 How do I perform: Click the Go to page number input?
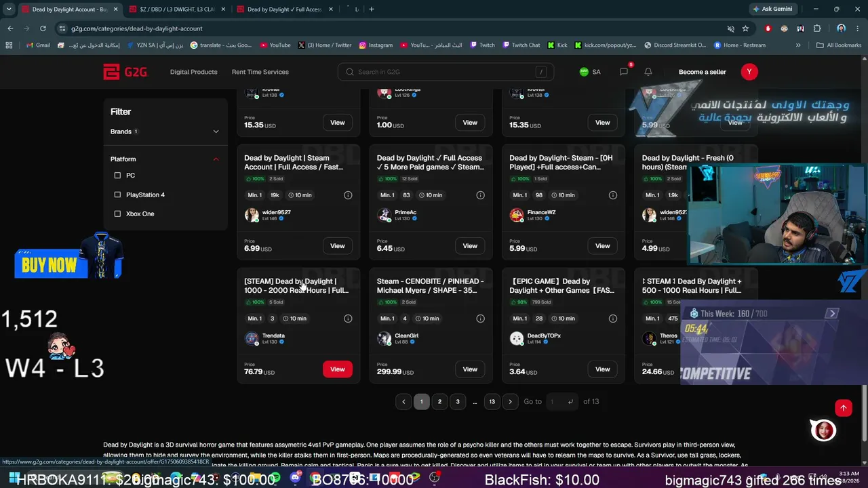click(x=561, y=401)
